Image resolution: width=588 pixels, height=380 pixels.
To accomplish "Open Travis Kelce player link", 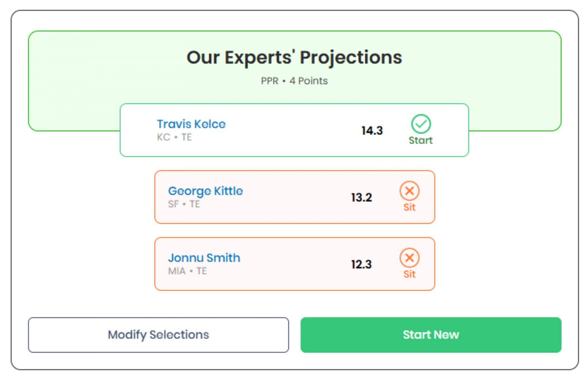I will [x=191, y=124].
